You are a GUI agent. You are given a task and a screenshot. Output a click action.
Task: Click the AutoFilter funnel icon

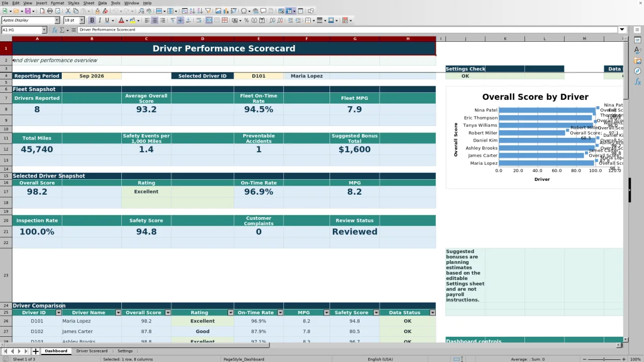point(208,11)
